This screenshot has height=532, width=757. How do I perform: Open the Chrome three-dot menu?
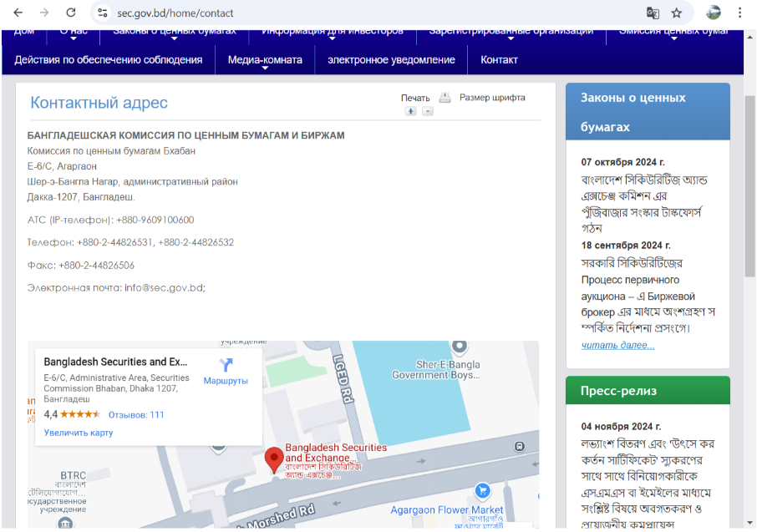[739, 13]
